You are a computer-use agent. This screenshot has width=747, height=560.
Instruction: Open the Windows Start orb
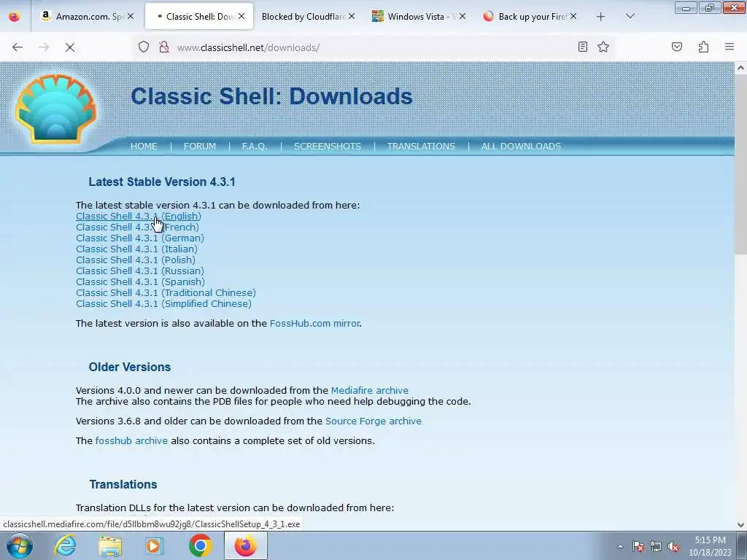19,545
